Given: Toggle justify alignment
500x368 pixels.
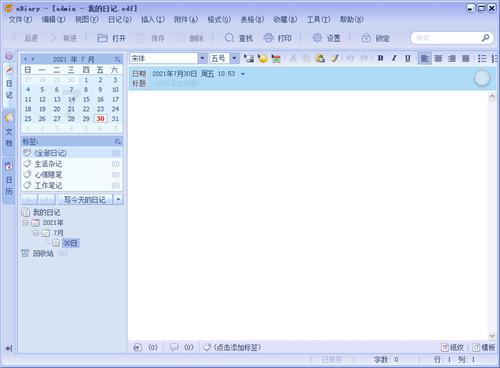Looking at the screenshot, I should [x=466, y=58].
